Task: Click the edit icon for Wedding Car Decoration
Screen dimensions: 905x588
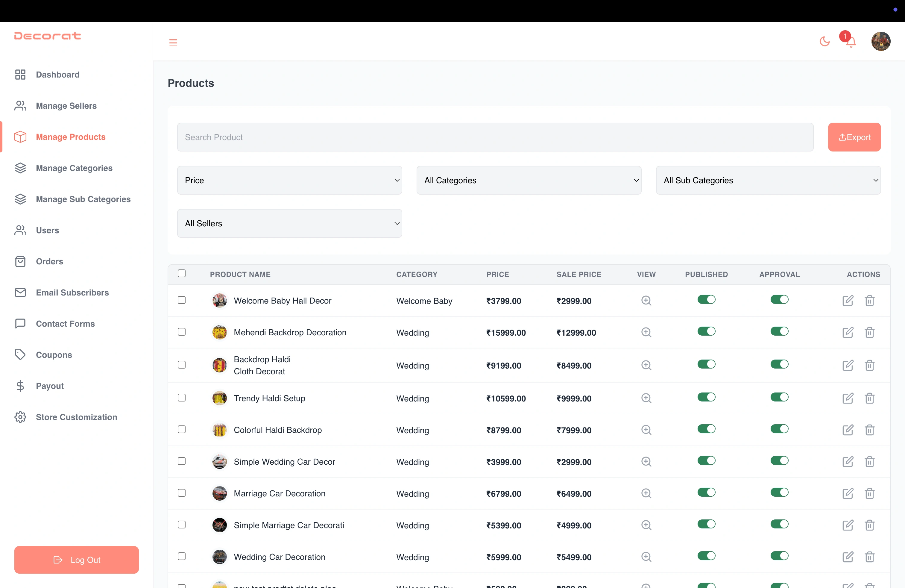Action: [848, 556]
